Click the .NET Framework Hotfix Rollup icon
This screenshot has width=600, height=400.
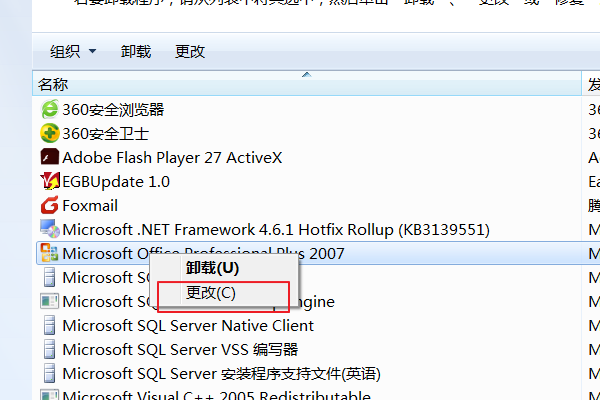click(x=50, y=229)
